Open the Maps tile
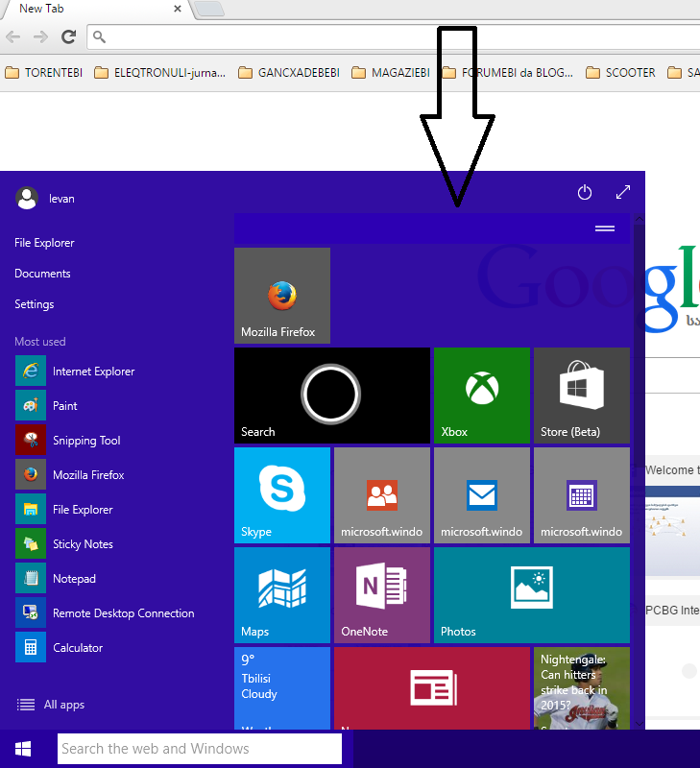This screenshot has width=700, height=768. pos(282,595)
